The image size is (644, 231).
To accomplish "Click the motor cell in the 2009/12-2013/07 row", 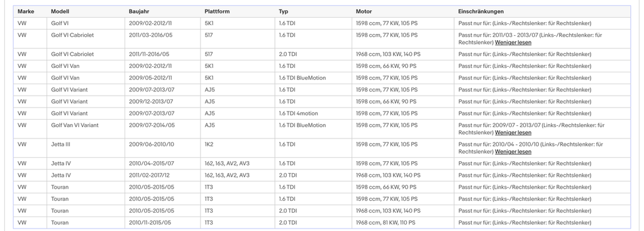I will pos(386,101).
